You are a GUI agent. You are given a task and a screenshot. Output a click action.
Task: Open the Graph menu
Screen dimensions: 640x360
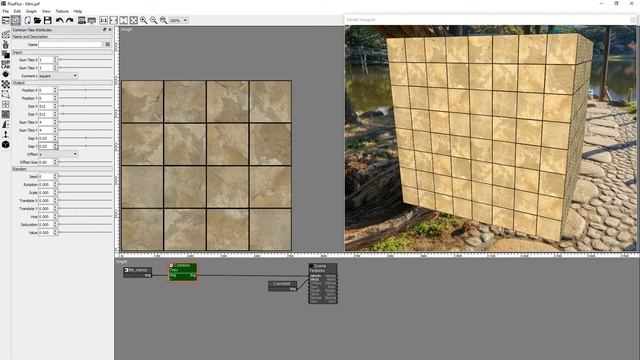[31, 11]
